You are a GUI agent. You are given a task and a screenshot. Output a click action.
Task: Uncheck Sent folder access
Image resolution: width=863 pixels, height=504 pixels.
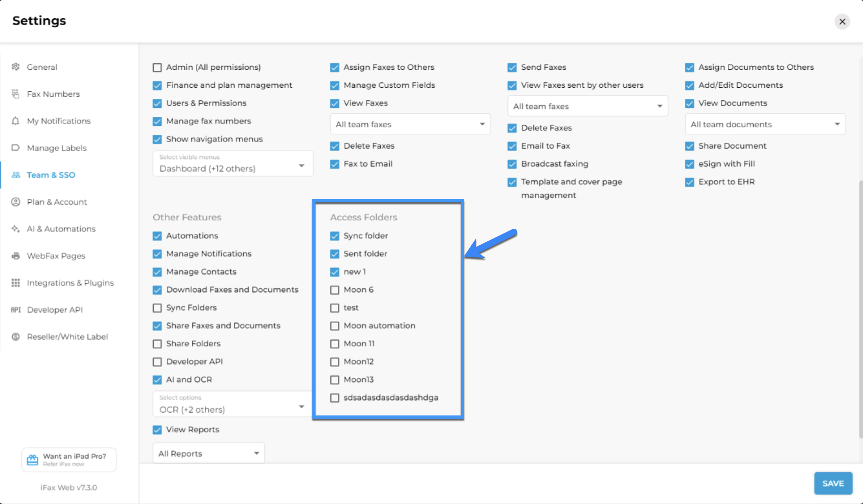point(335,254)
